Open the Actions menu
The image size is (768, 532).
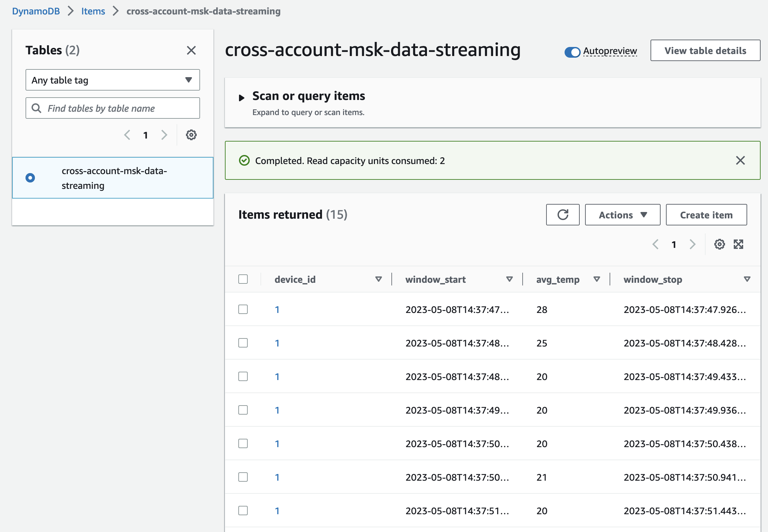622,215
